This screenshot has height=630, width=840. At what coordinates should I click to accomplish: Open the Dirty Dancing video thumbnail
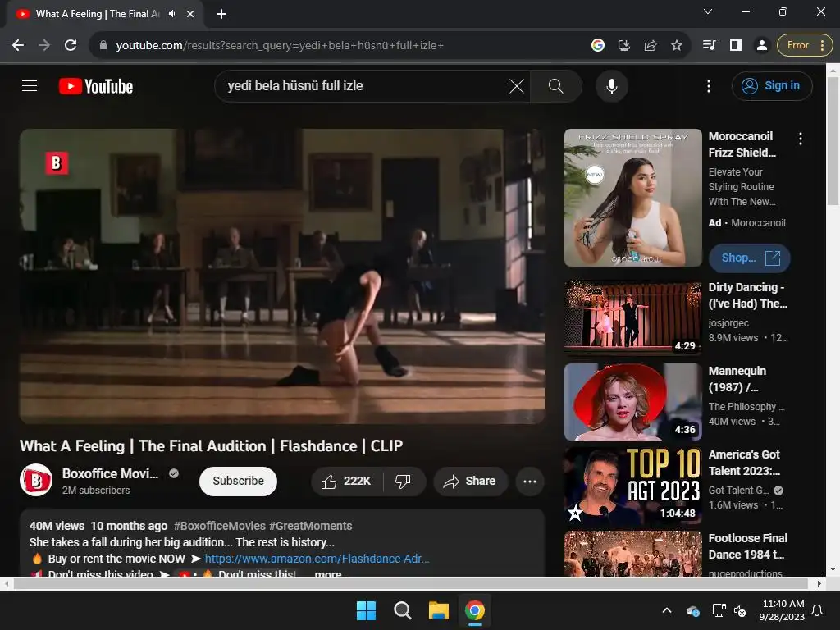point(632,318)
